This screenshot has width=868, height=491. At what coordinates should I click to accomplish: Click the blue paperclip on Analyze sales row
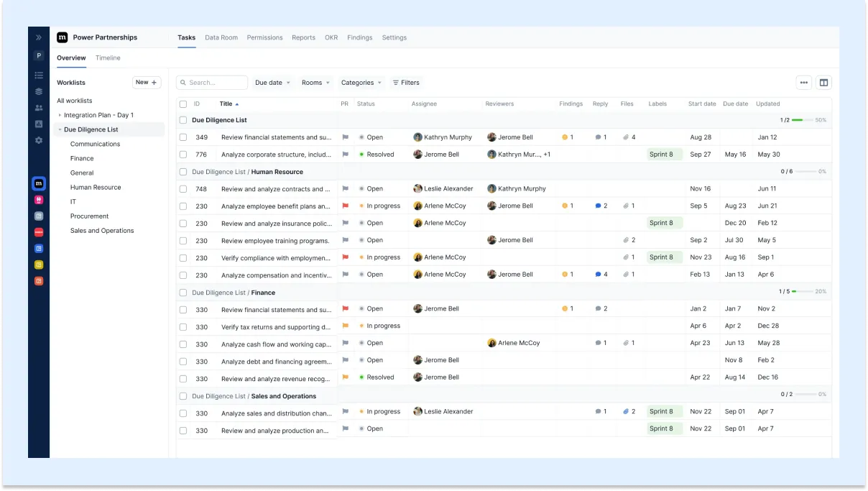point(626,412)
